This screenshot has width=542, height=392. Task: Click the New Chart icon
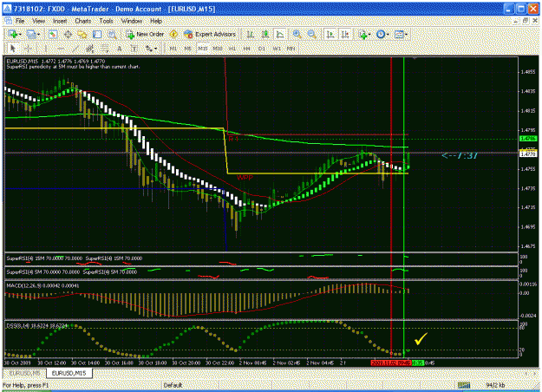[13, 34]
